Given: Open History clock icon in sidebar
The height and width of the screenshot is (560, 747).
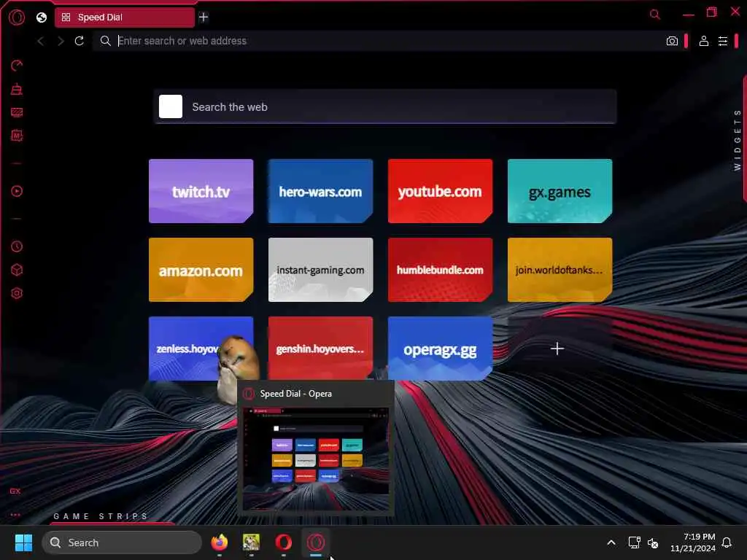Looking at the screenshot, I should [x=17, y=246].
